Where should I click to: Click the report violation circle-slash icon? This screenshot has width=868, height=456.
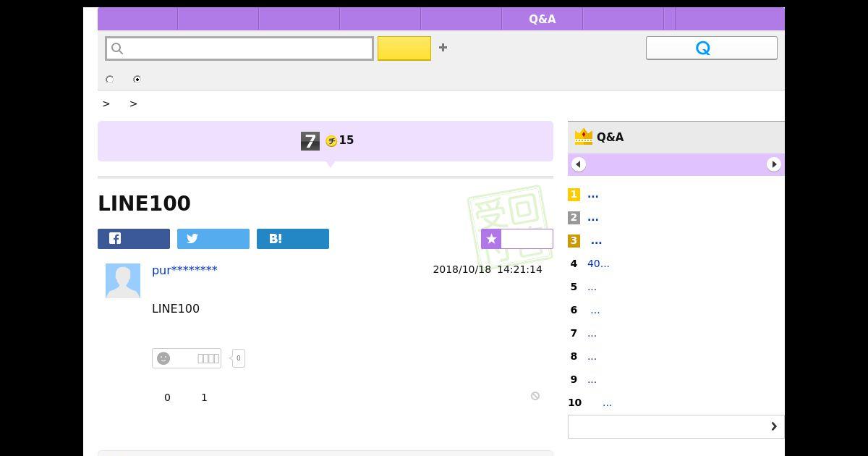click(x=535, y=396)
